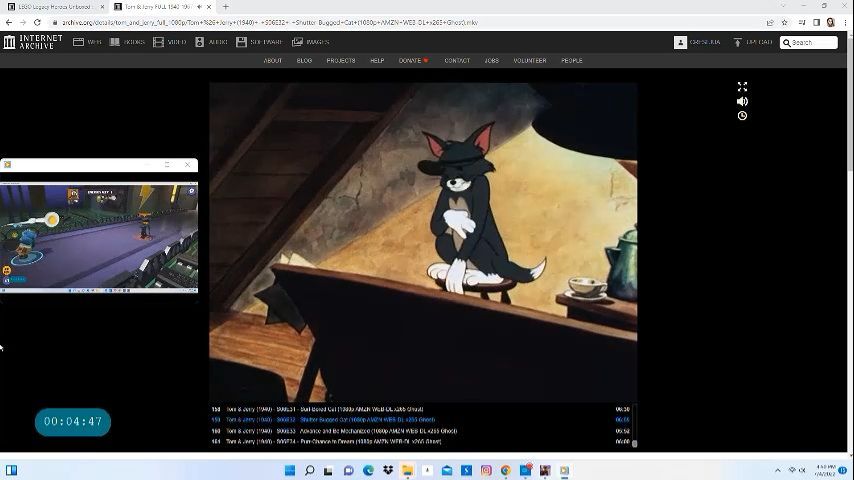
Task: Open the Contact link
Action: click(457, 60)
